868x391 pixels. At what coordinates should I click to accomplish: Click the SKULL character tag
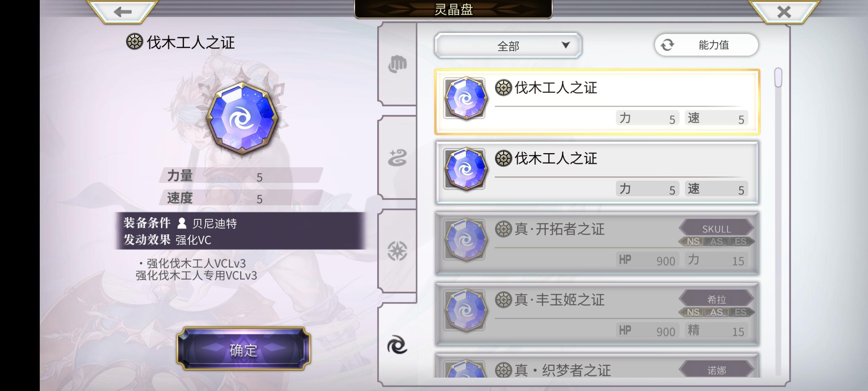716,229
